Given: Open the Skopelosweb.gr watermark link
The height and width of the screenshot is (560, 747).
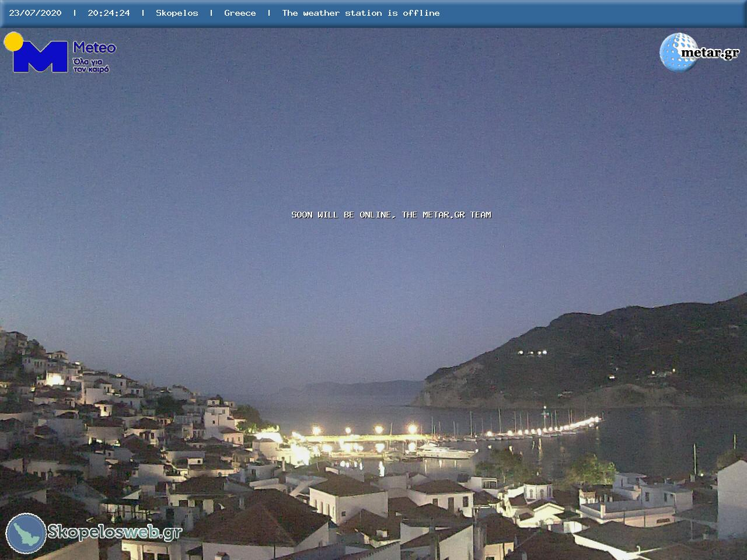Looking at the screenshot, I should coord(114,532).
